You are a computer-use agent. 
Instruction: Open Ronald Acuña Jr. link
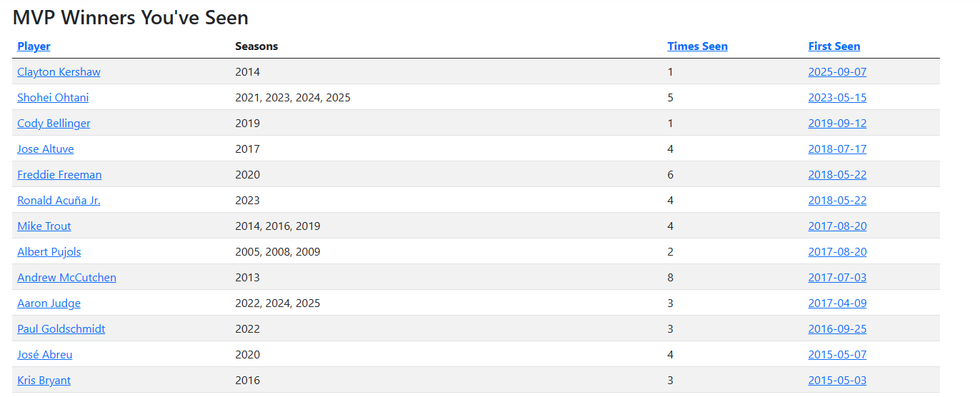[59, 201]
